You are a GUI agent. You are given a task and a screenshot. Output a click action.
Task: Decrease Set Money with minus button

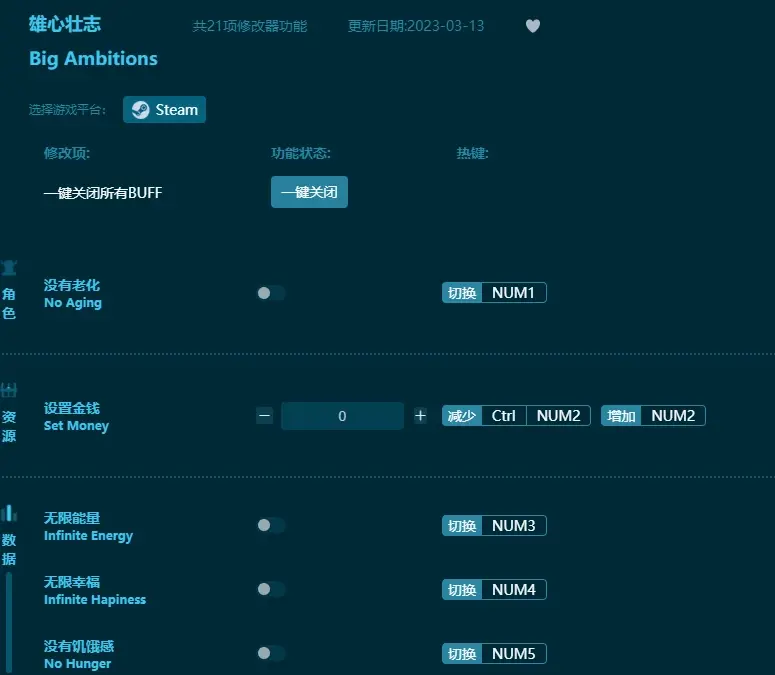coord(264,416)
